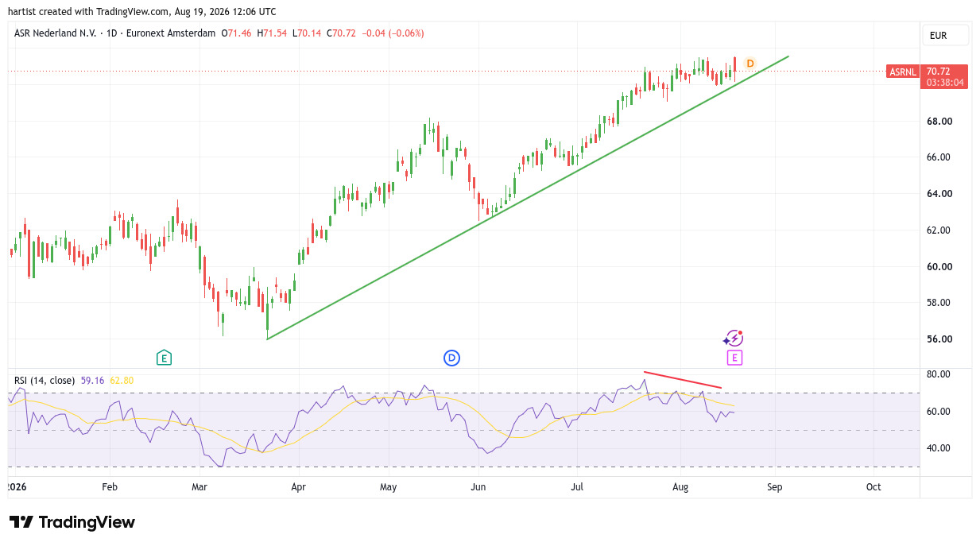Click the 68.00 price axis label

coord(939,122)
